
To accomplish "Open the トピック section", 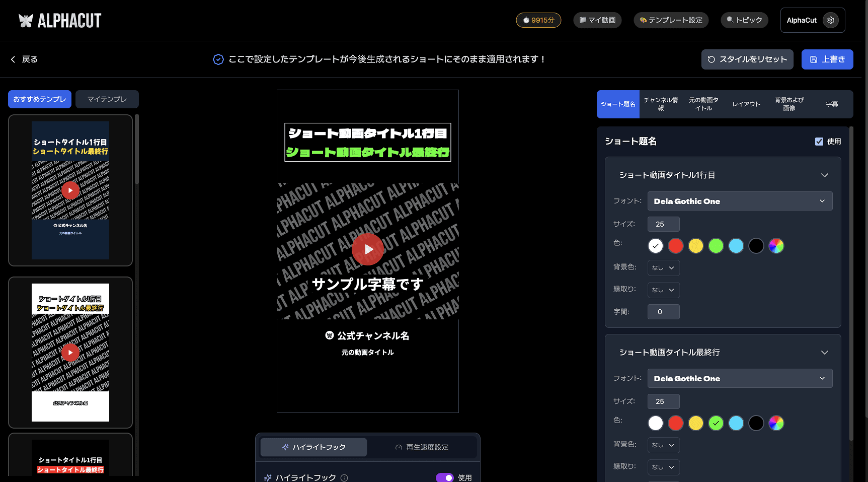I will 744,20.
